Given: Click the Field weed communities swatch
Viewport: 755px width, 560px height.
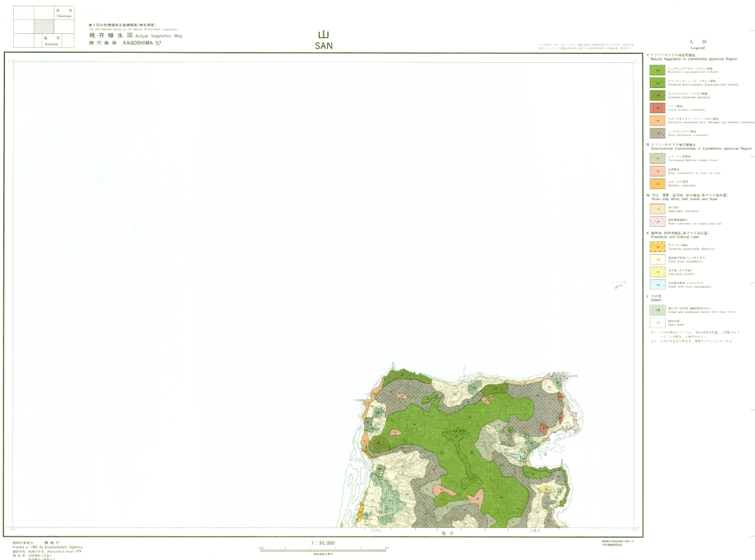Looking at the screenshot, I should 658,259.
